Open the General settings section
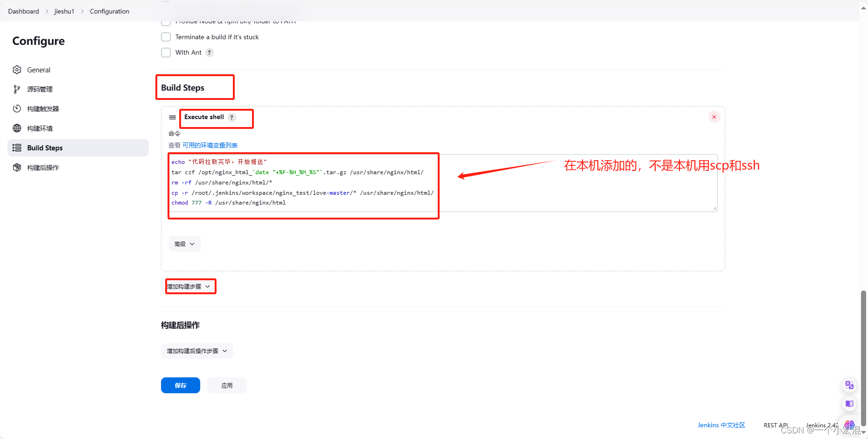 (39, 70)
